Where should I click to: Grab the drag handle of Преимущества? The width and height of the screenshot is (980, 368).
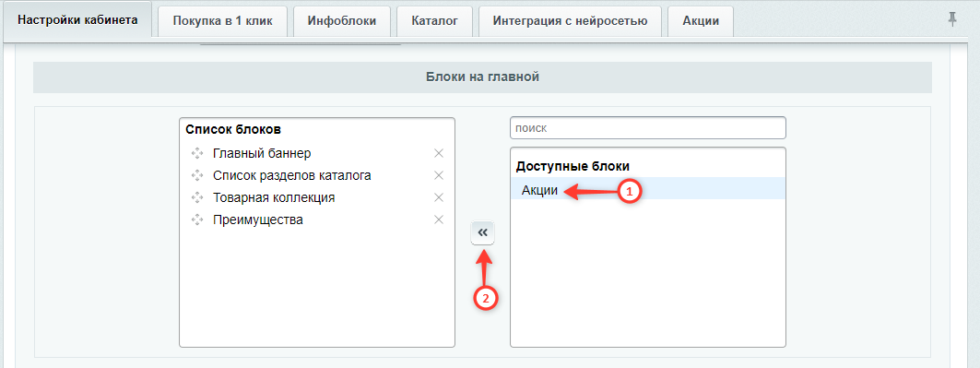(x=197, y=220)
